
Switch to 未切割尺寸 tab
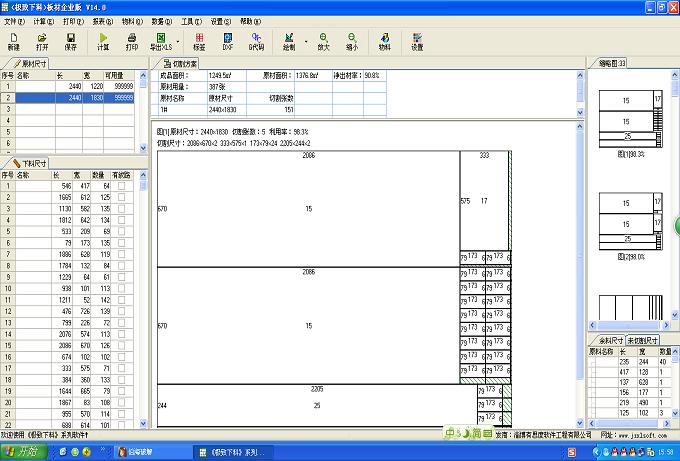pyautogui.click(x=643, y=340)
